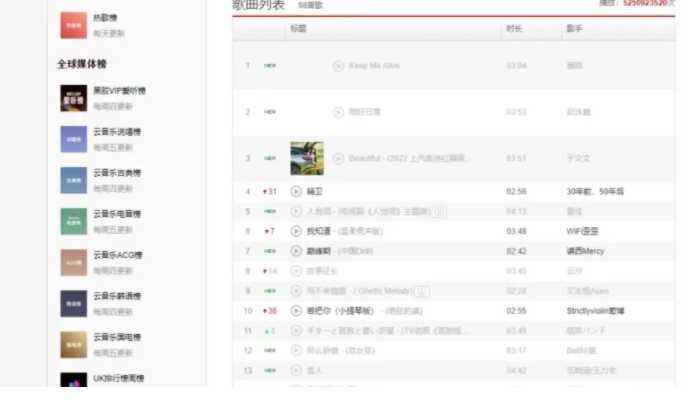Open the UK排行榜周榜 chart

118,378
